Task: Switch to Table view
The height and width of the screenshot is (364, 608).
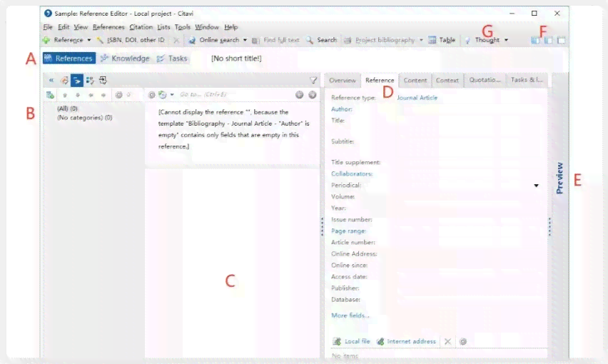Action: [x=442, y=40]
